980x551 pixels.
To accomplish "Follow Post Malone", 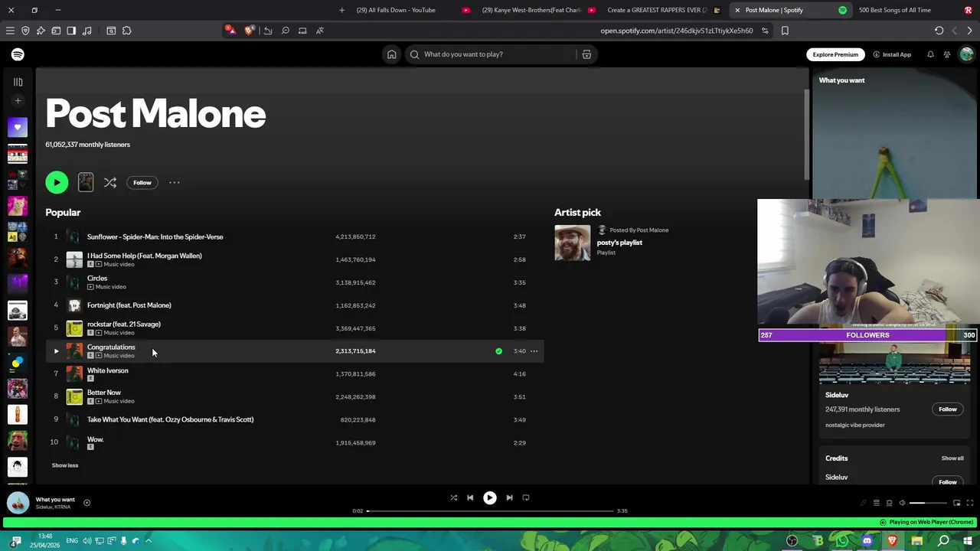I will (142, 182).
